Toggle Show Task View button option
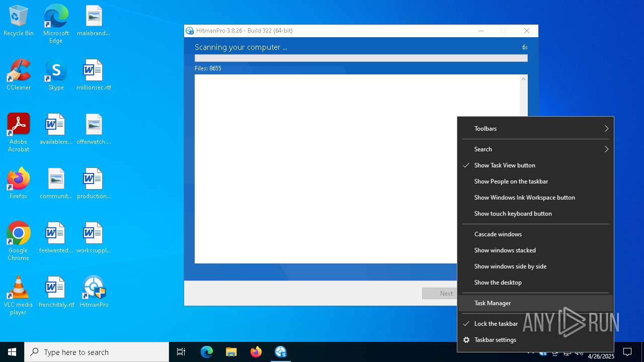 click(535, 165)
